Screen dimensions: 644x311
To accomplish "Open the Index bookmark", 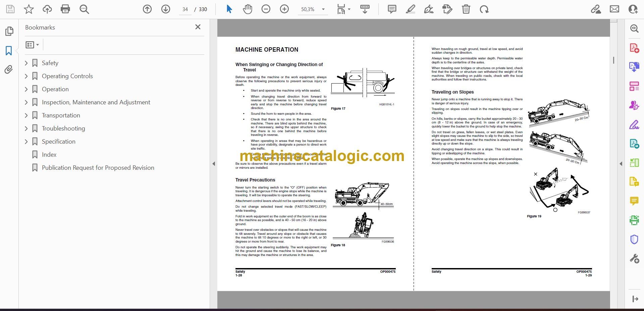I will coord(49,155).
